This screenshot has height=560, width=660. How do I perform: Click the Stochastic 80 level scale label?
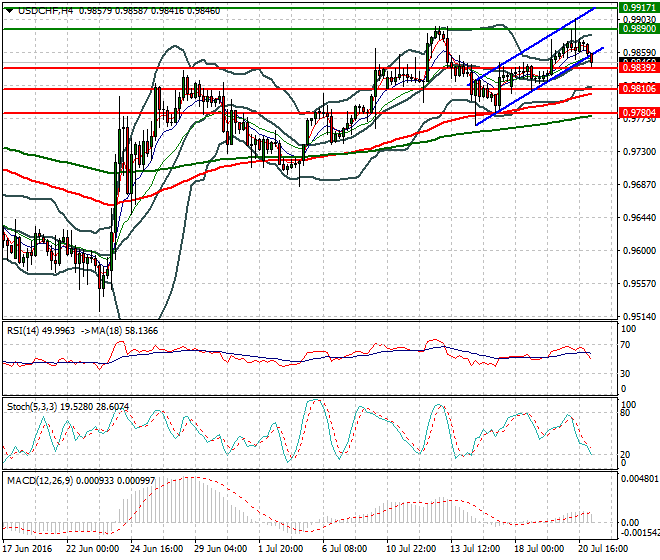point(625,413)
